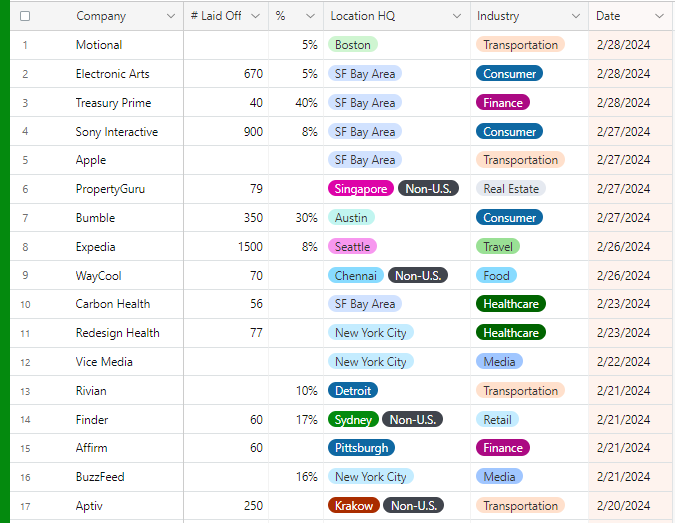Screen dimensions: 675x523
Task: Click the Chennai location tag
Action: click(356, 275)
